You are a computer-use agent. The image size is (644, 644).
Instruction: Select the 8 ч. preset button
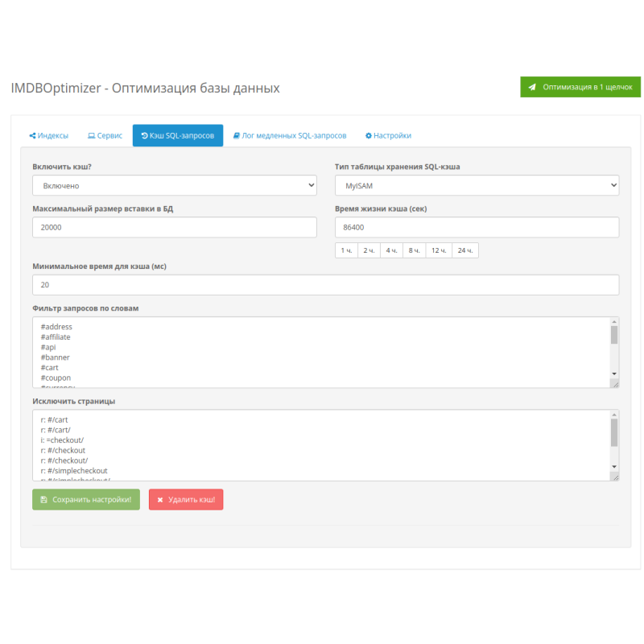click(414, 250)
